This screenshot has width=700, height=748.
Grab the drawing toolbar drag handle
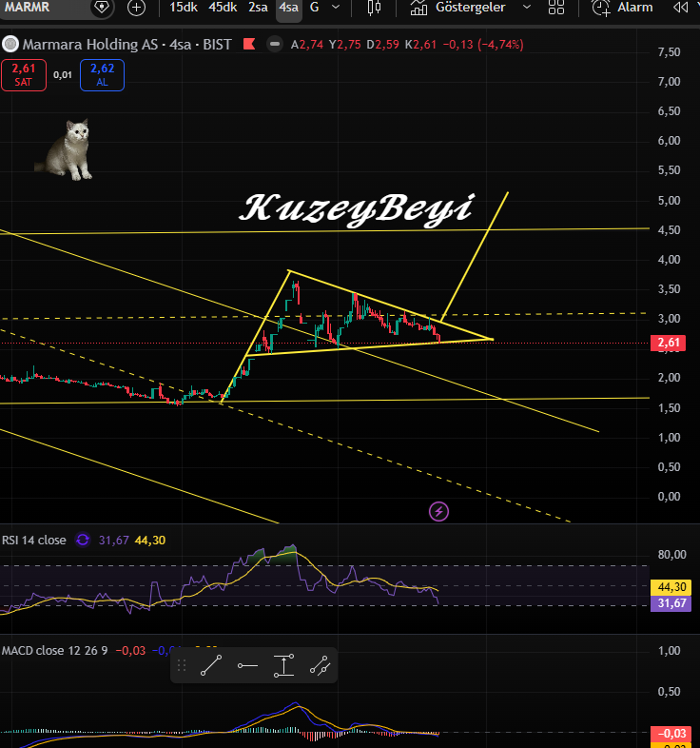pyautogui.click(x=182, y=665)
